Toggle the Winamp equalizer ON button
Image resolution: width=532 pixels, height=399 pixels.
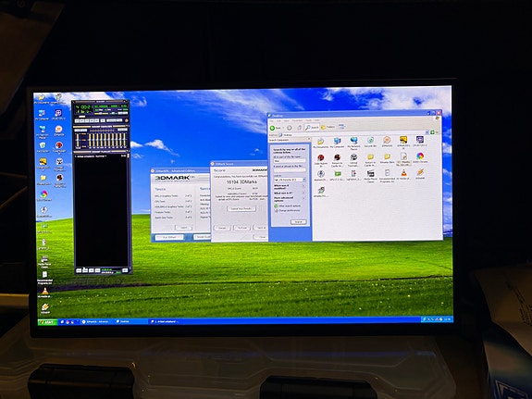coord(77,130)
